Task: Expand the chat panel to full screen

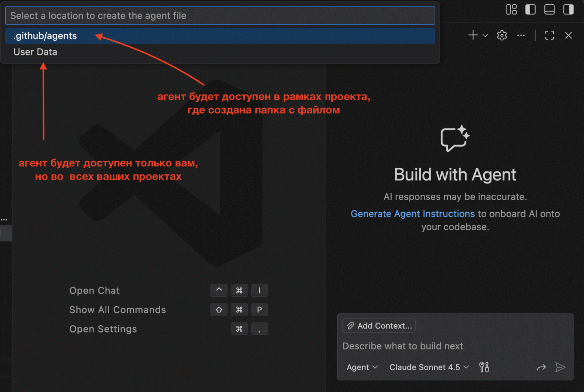Action: 549,35
